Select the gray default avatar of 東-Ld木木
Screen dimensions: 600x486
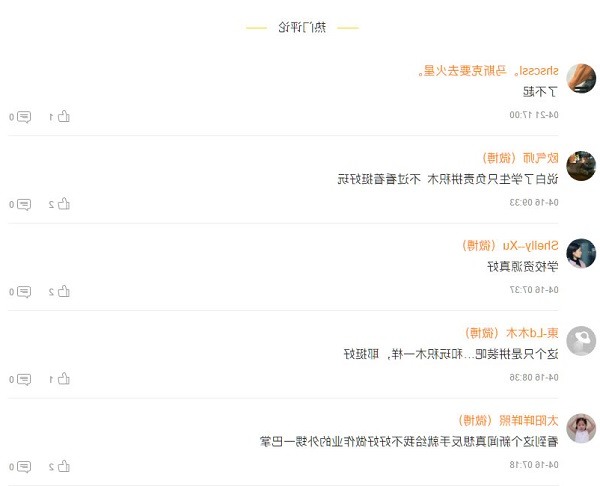point(581,341)
